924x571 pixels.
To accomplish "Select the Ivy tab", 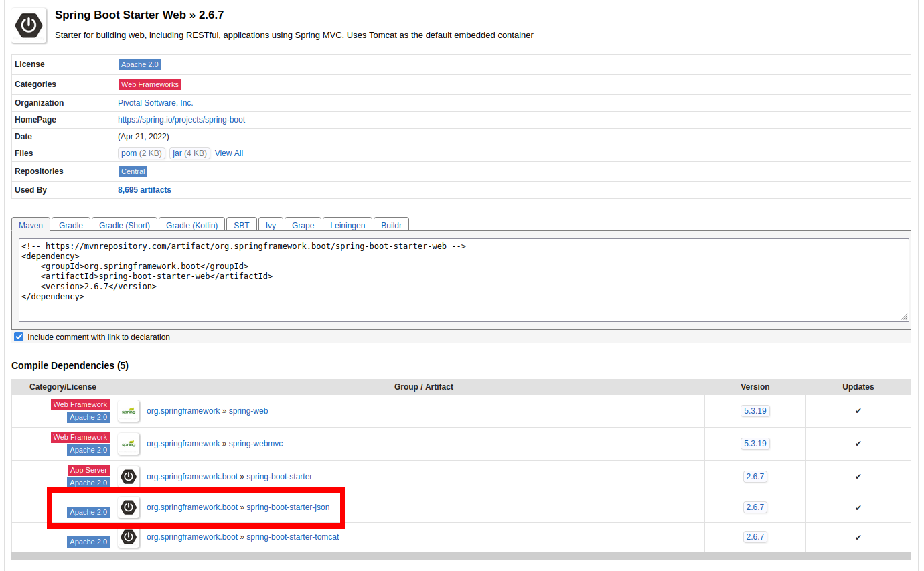I will pyautogui.click(x=271, y=226).
